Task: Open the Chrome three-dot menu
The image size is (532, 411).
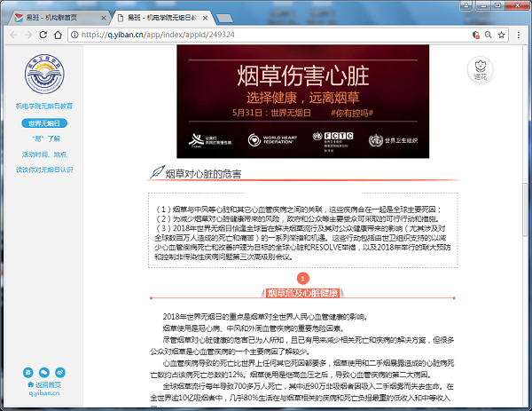Action: pyautogui.click(x=520, y=35)
